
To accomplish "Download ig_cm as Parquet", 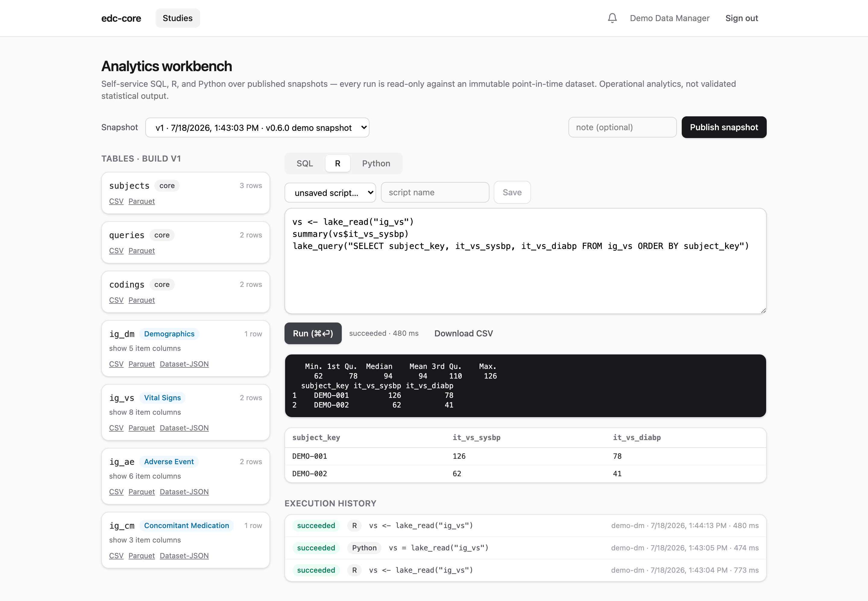I will click(x=142, y=555).
